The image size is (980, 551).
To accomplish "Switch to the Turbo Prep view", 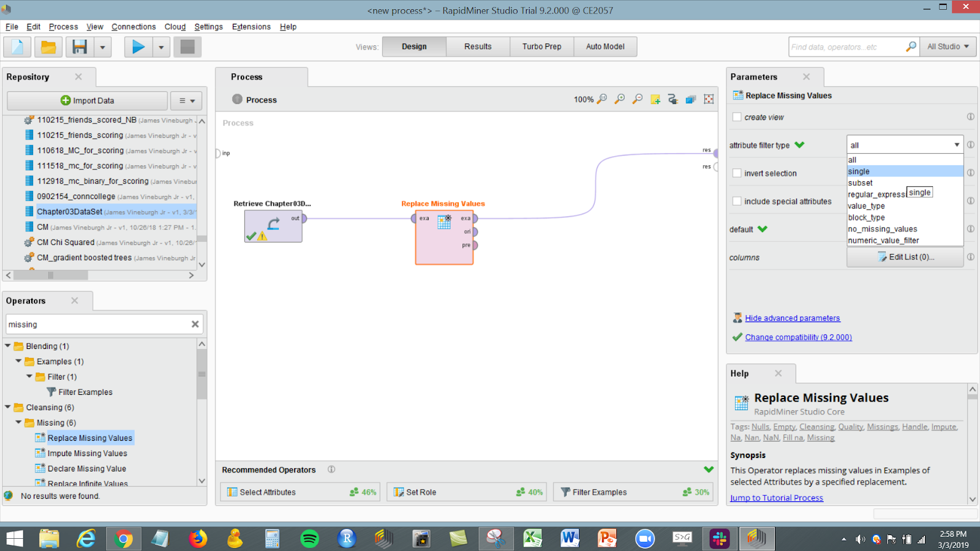I will (x=541, y=47).
